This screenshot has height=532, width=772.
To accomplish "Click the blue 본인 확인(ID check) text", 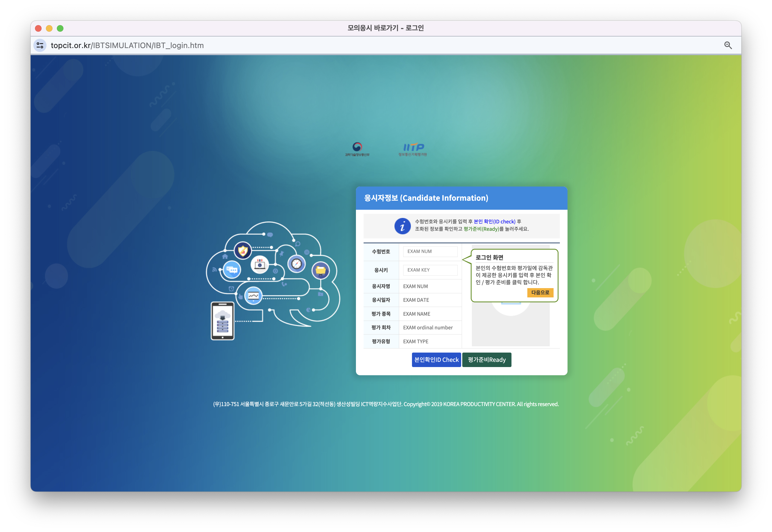I will point(495,222).
